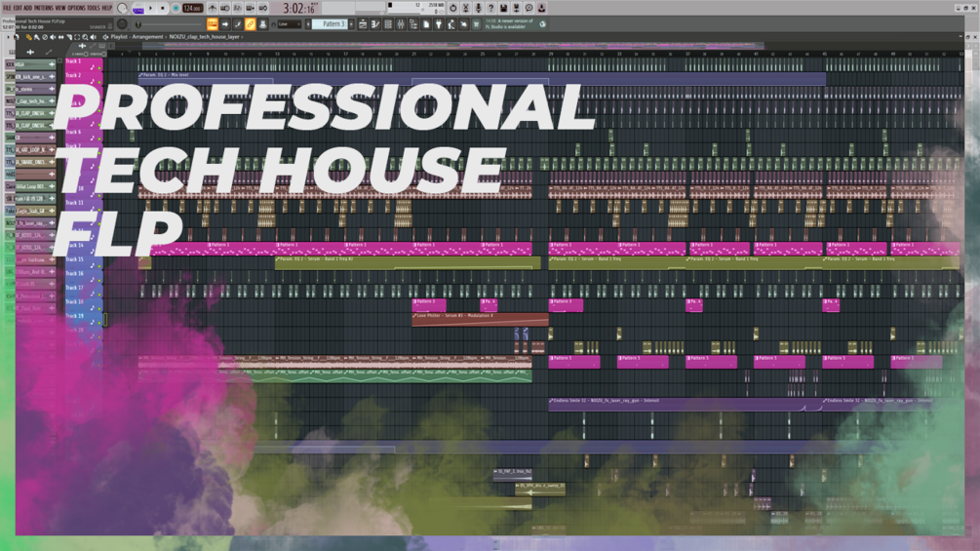Select the Track 14 header
Viewport: 980px width, 551px height.
(85, 248)
